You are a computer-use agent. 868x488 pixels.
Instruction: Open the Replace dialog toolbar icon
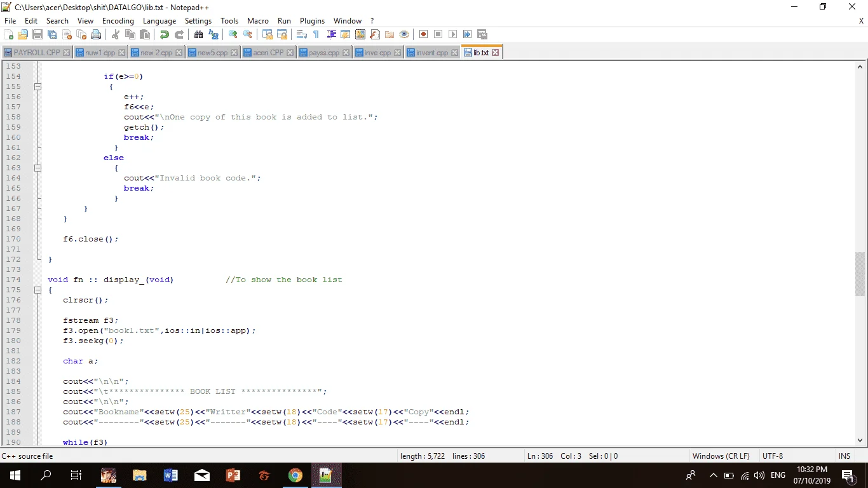coord(214,34)
